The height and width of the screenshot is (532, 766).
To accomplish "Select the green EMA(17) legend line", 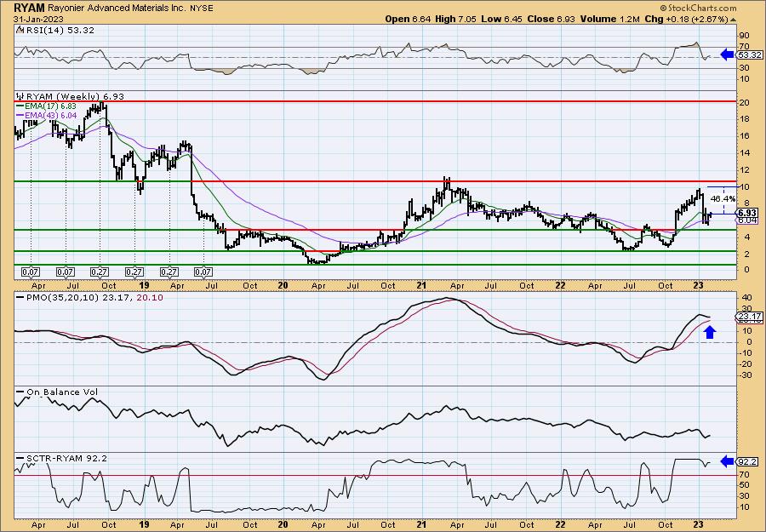I will tap(20, 106).
